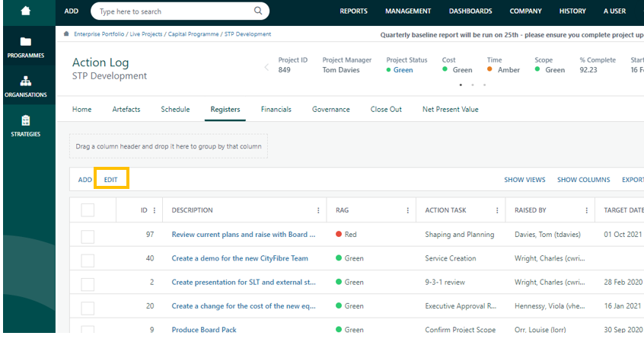Select the first summary carousel dot
Screen dimensions: 644x339
(x=461, y=85)
